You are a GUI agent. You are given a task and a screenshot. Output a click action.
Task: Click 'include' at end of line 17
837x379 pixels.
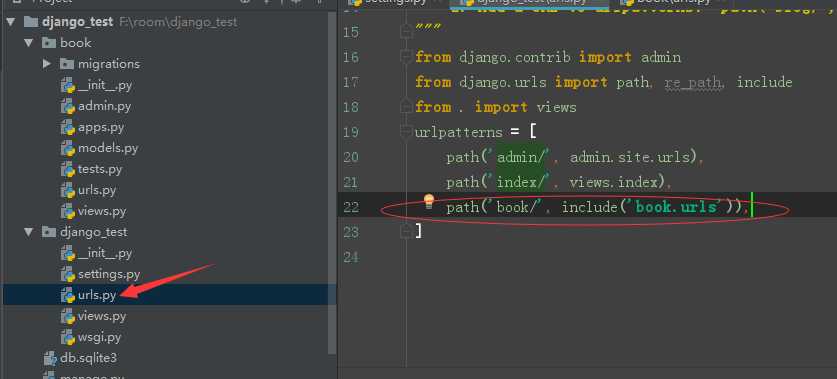pyautogui.click(x=764, y=82)
